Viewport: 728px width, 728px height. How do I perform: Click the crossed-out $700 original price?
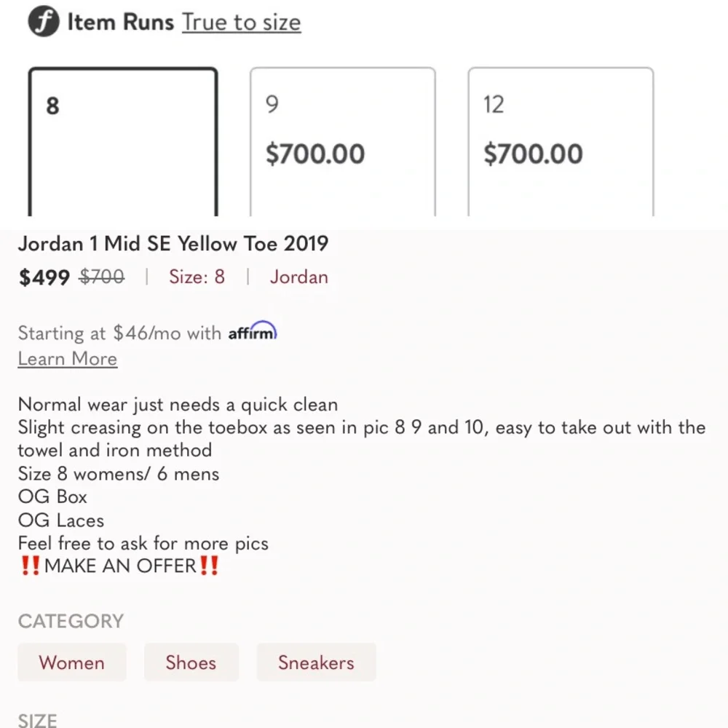pos(101,277)
